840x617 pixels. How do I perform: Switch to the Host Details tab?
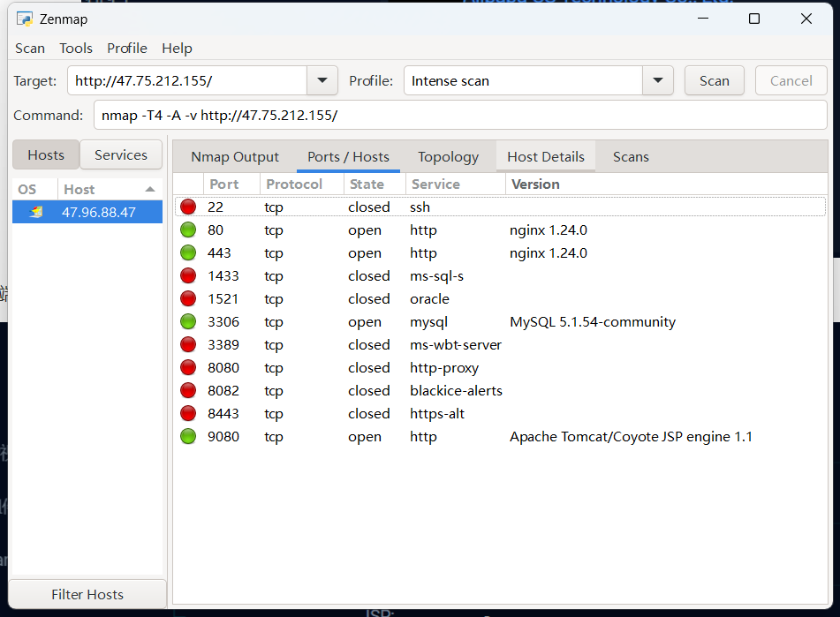tap(546, 157)
